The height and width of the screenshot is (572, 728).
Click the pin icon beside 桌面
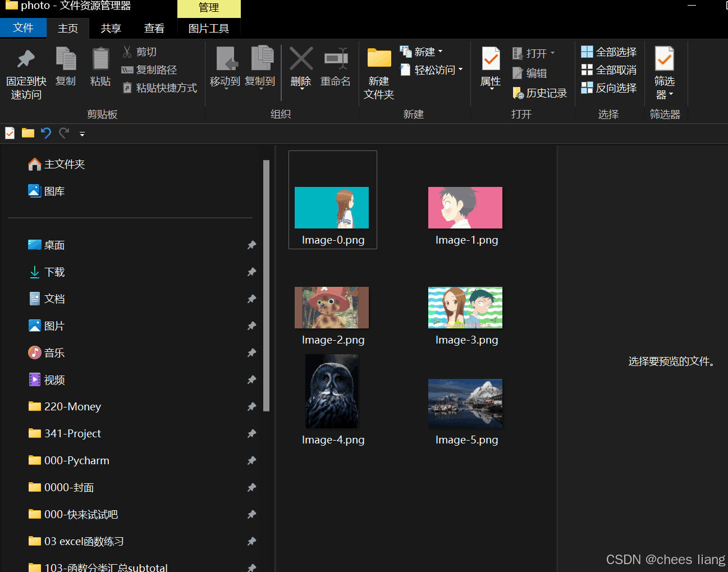click(251, 245)
